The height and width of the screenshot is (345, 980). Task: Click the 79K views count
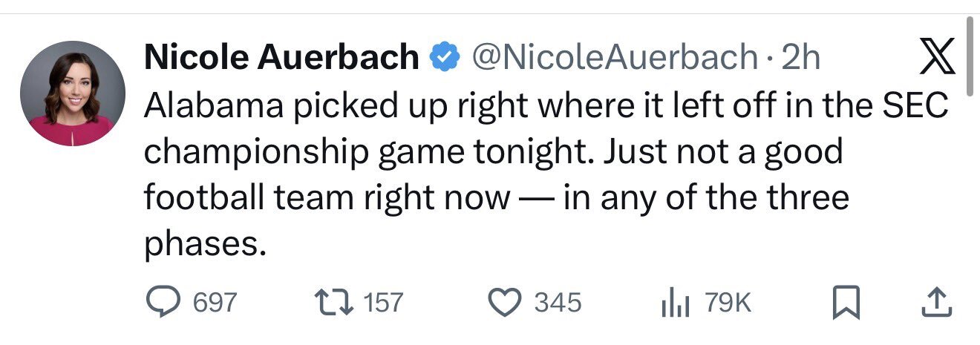pos(728,302)
